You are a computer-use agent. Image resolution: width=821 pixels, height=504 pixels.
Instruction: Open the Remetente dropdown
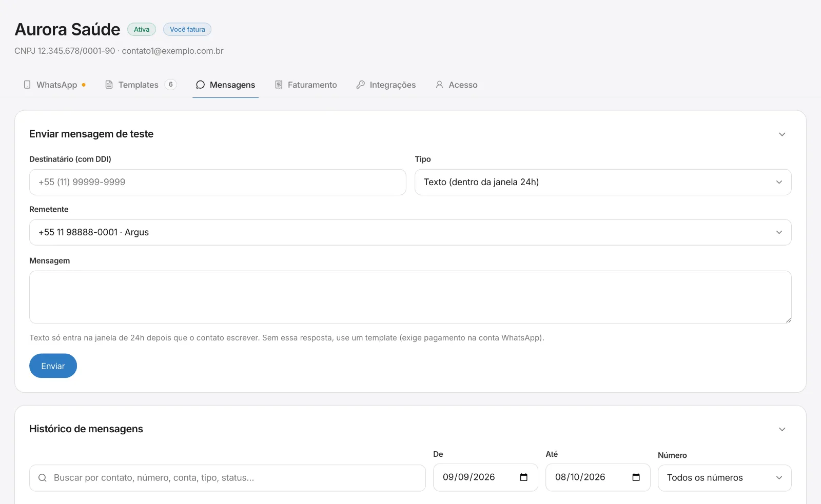coord(410,232)
